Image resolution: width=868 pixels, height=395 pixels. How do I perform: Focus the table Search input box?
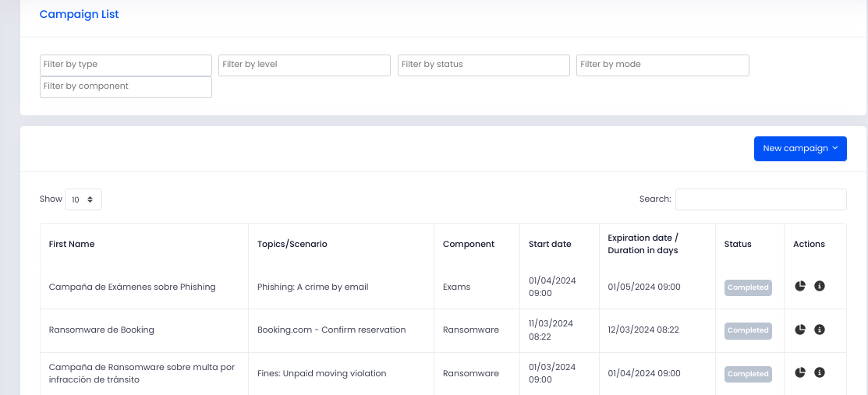pos(760,199)
